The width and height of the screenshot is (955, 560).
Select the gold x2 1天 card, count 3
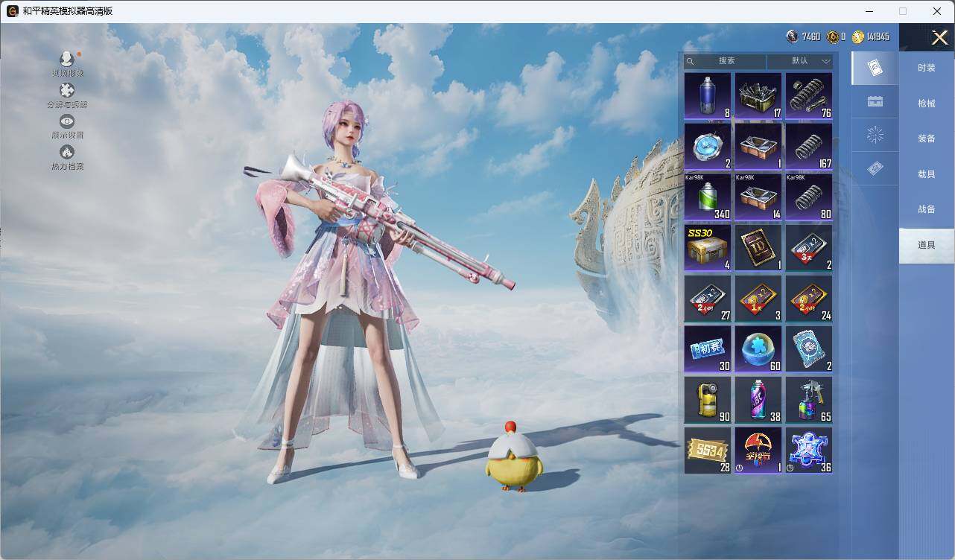point(758,299)
